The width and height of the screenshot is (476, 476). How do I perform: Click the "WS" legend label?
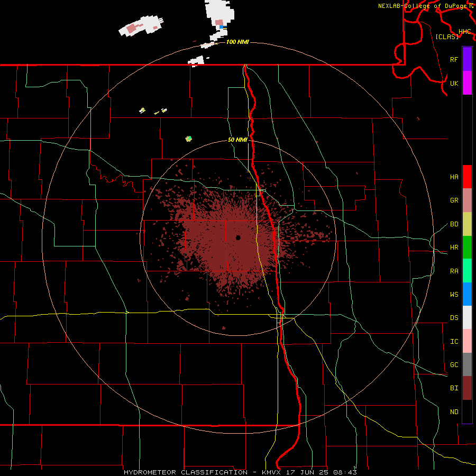coord(454,295)
